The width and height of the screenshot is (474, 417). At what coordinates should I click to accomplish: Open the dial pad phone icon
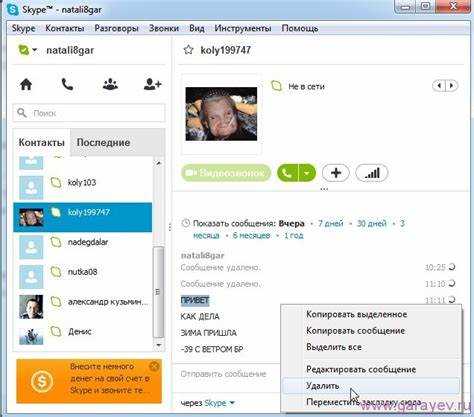[x=67, y=84]
